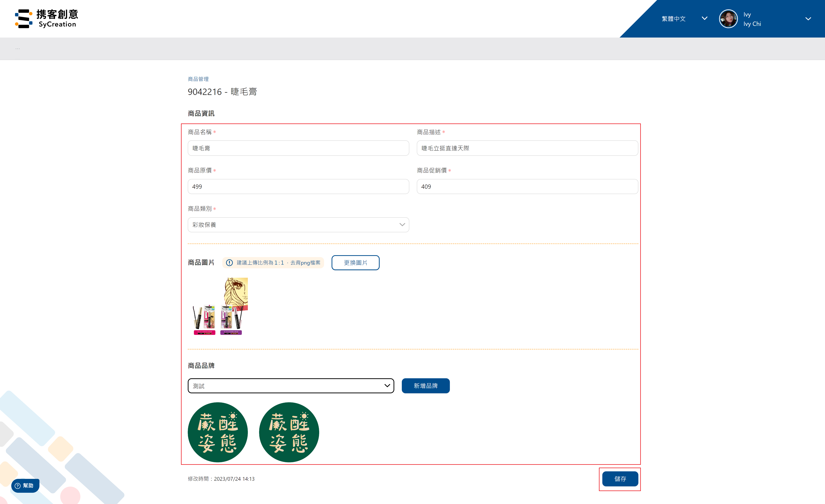
Task: Click the first green brand logo
Action: click(x=218, y=432)
